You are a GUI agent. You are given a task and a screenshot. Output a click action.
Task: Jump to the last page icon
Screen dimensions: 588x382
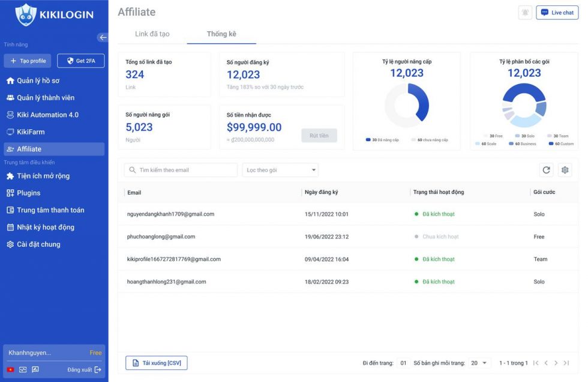566,363
